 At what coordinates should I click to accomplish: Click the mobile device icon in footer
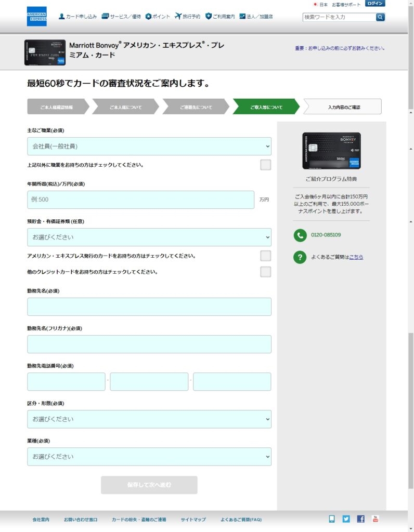(x=332, y=519)
